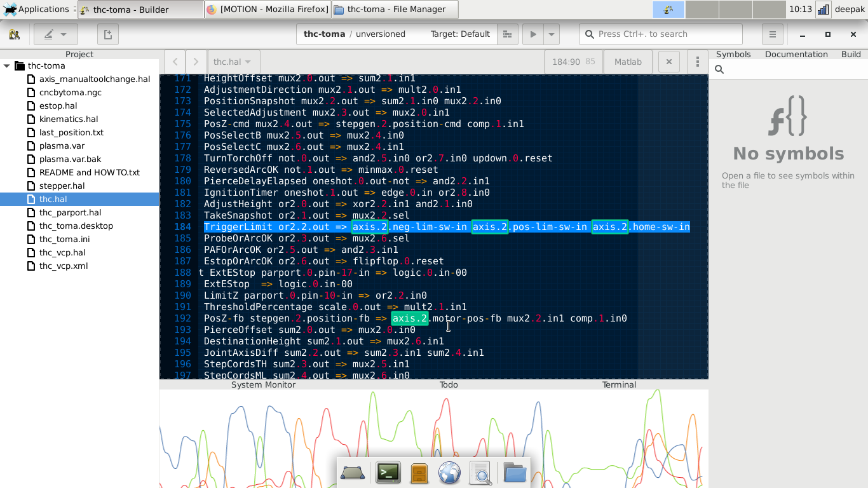Image resolution: width=868 pixels, height=488 pixels.
Task: Open the build details icon beside Target
Action: [x=506, y=34]
